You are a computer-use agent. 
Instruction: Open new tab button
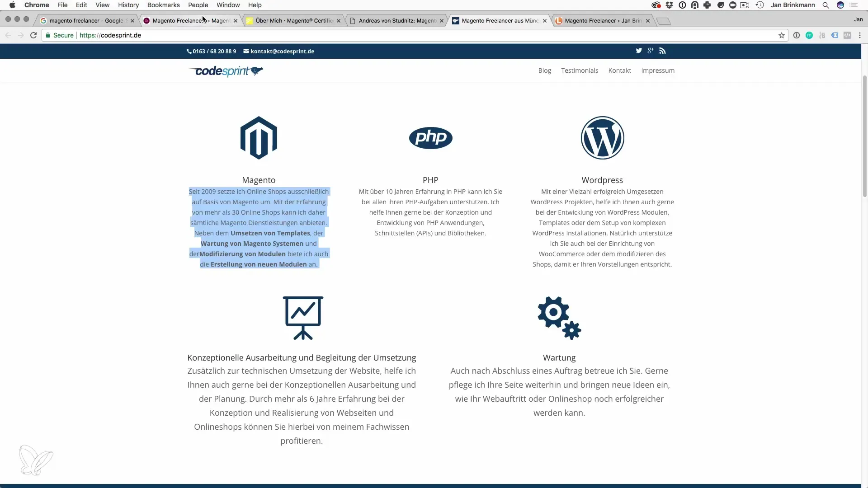click(x=663, y=21)
